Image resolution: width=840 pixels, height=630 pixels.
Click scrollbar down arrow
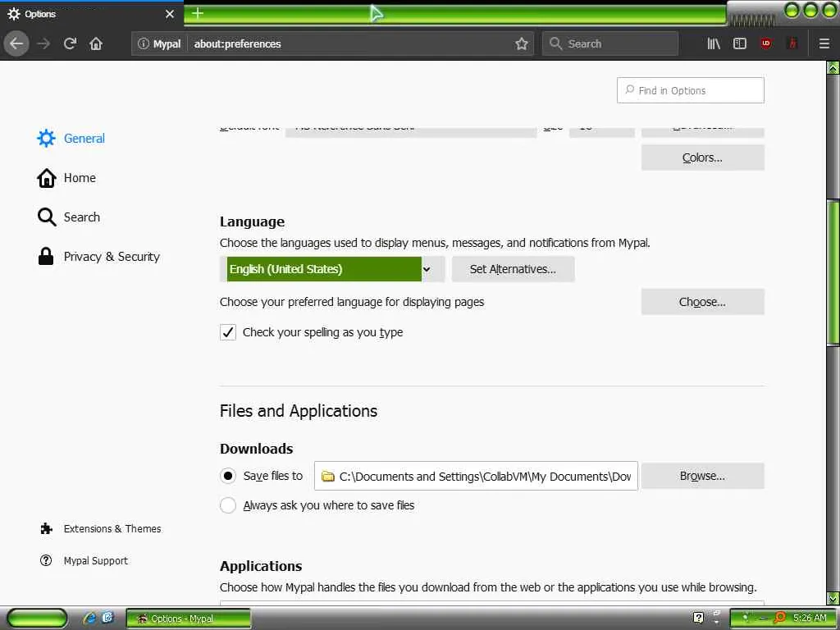[833, 598]
